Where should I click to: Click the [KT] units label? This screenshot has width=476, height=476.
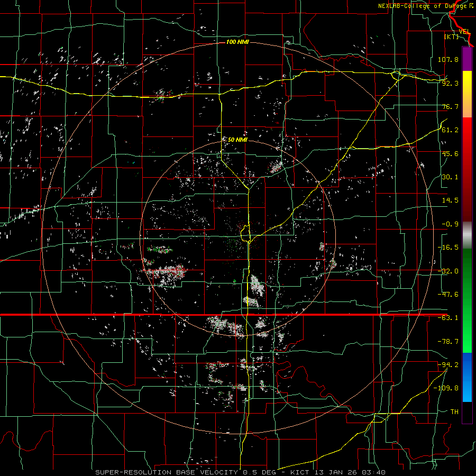pos(452,36)
